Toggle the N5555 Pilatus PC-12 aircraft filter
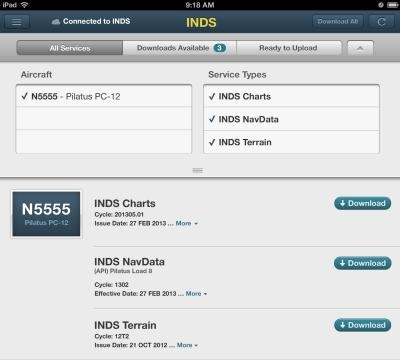This screenshot has width=400, height=360. pyautogui.click(x=104, y=96)
